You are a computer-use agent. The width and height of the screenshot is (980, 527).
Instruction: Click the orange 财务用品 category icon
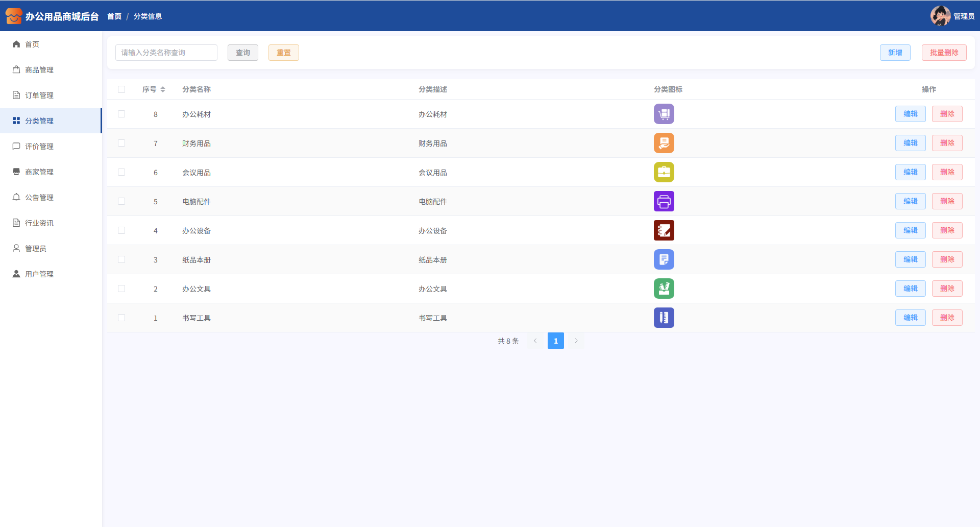pyautogui.click(x=664, y=143)
